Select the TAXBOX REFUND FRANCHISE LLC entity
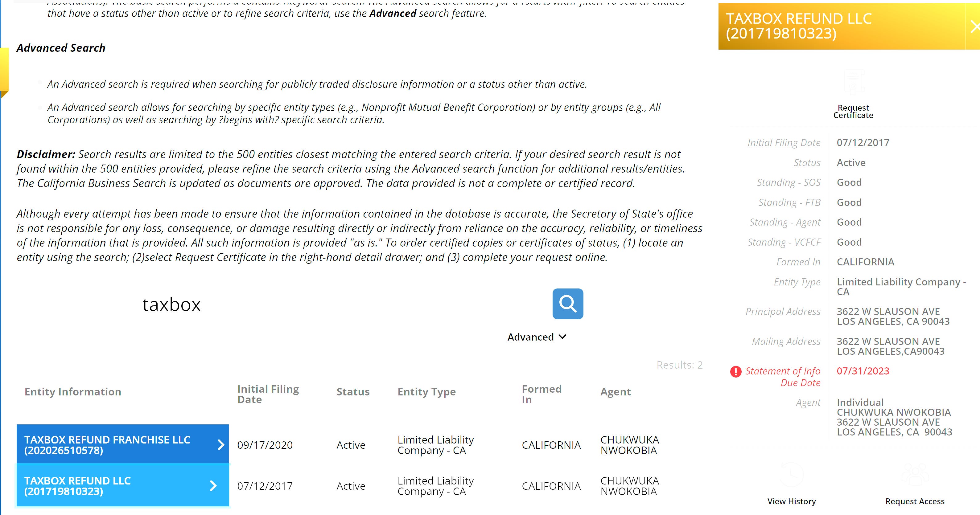The height and width of the screenshot is (515, 980). coord(107,445)
